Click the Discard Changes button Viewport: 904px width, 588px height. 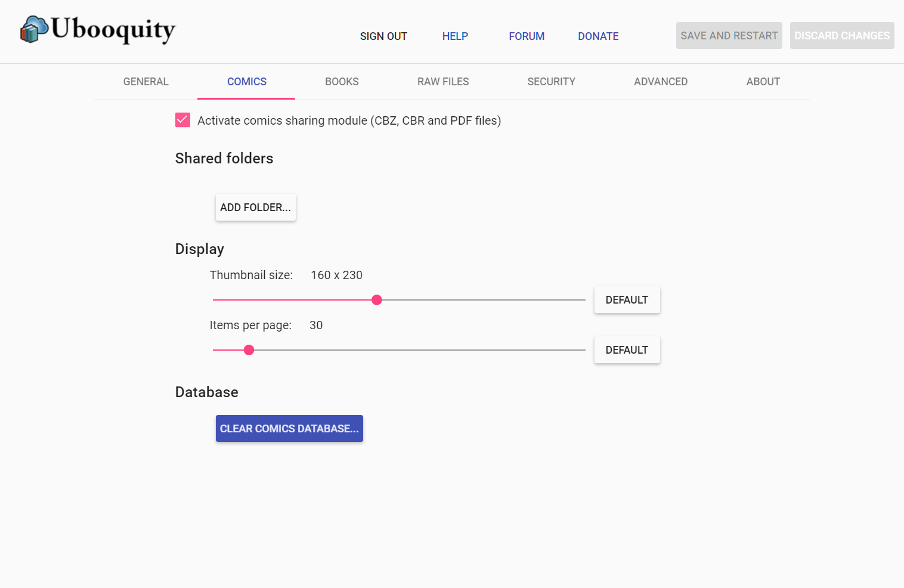tap(841, 36)
